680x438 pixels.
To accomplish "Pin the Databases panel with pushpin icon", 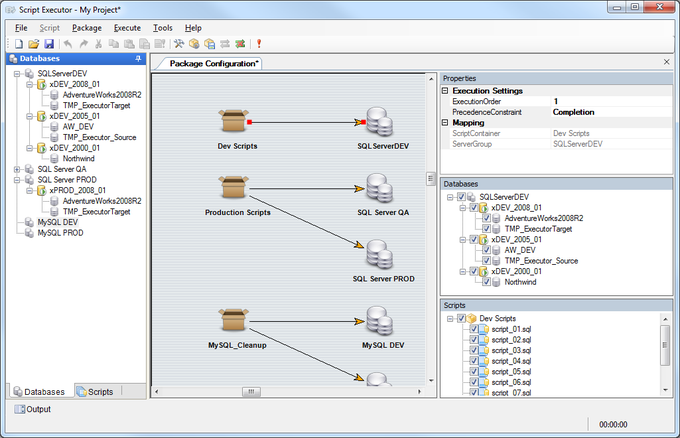I will coord(138,59).
